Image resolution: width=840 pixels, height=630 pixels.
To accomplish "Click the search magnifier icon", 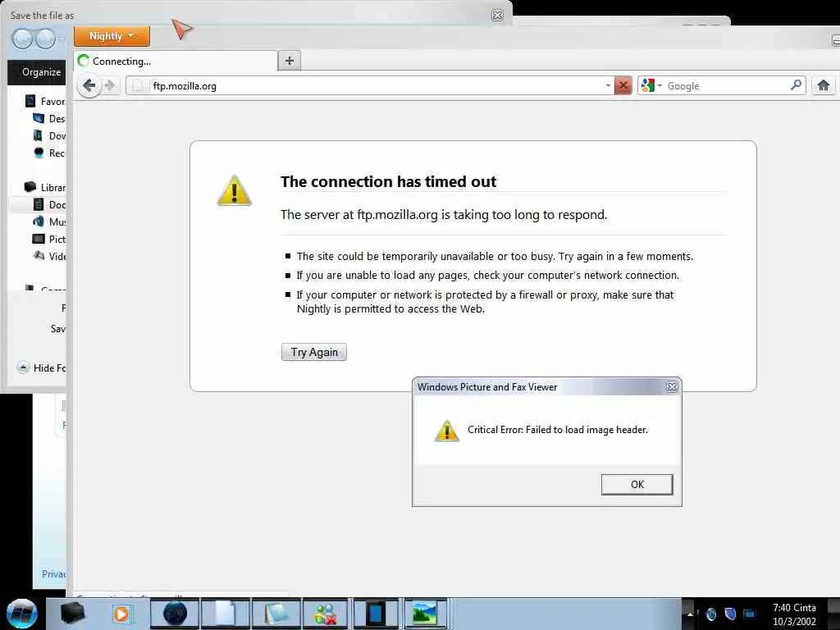I will 796,85.
